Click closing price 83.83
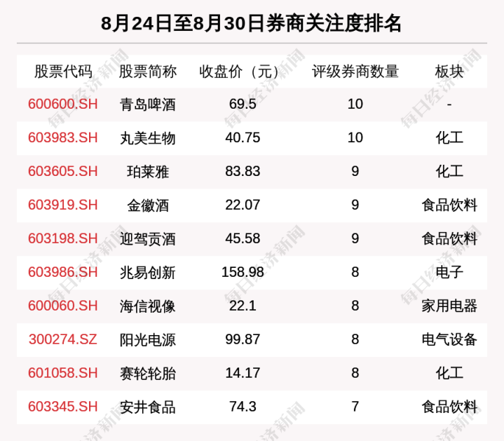This screenshot has width=504, height=441. pos(243,171)
